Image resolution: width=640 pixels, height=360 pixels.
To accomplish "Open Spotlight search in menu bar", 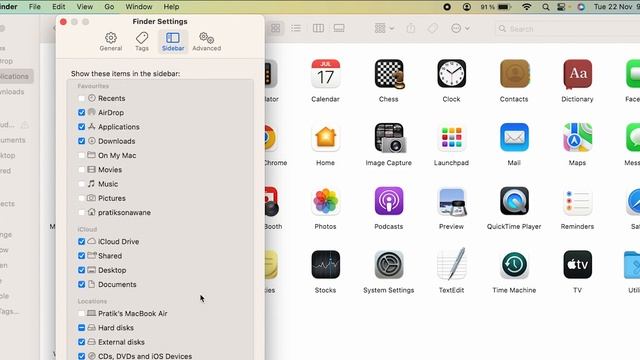I will [x=545, y=7].
